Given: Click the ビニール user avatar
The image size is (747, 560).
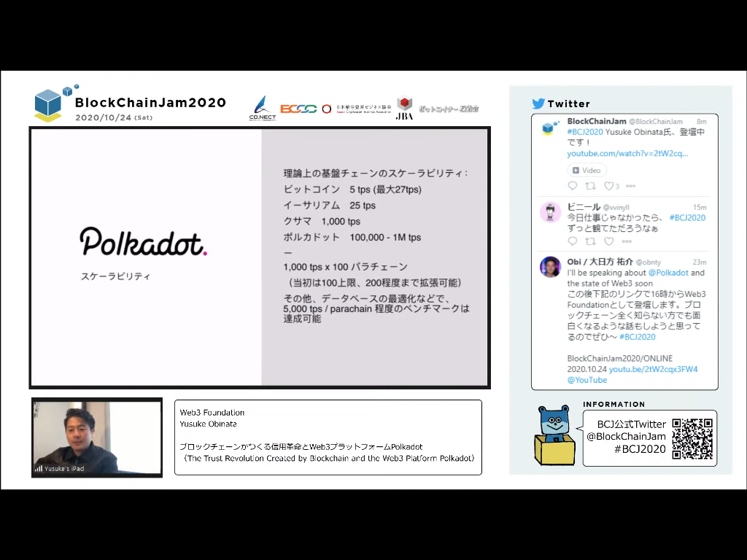Looking at the screenshot, I should pyautogui.click(x=550, y=212).
